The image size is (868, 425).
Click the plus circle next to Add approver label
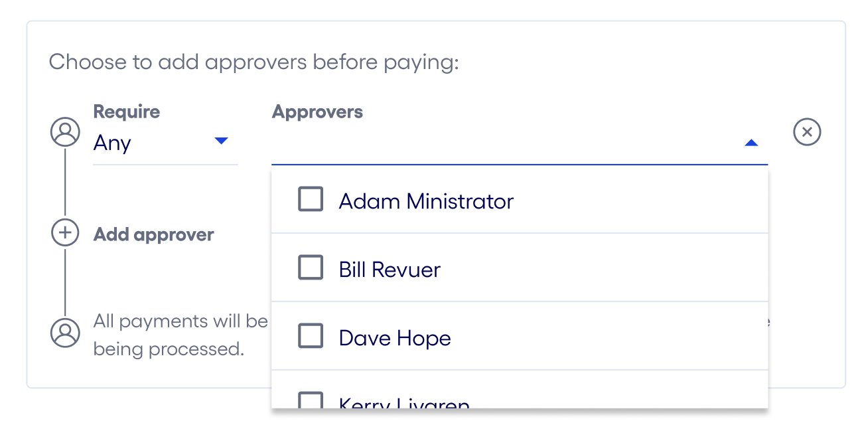coord(64,233)
